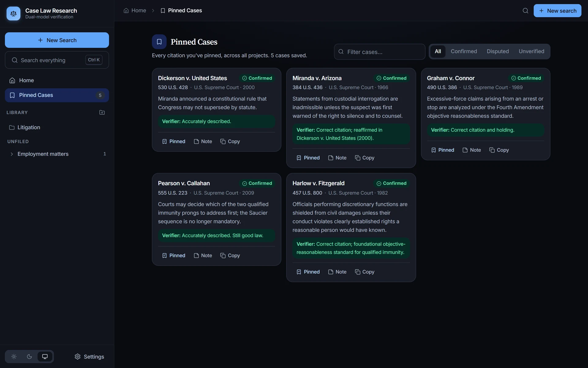Add new library folder with folder-plus icon
588x368 pixels.
coord(102,113)
